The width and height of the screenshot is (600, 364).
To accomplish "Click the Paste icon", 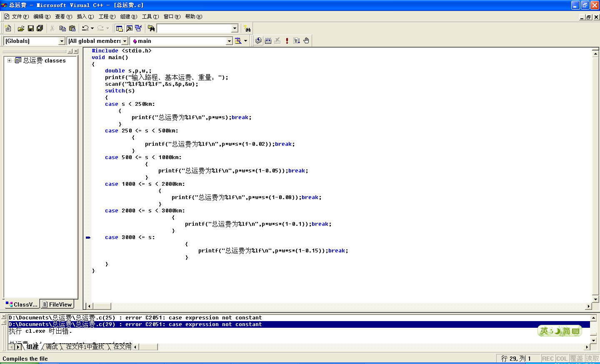I will point(72,28).
